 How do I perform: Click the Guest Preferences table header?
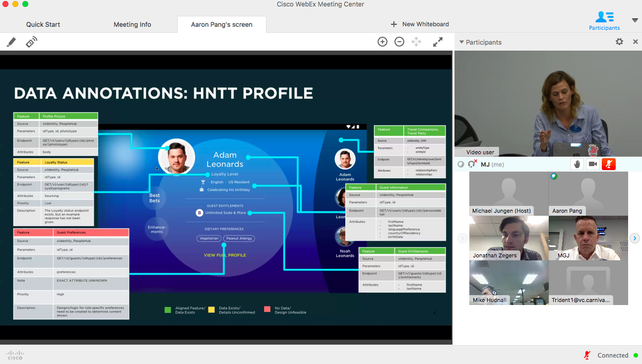[x=71, y=232]
